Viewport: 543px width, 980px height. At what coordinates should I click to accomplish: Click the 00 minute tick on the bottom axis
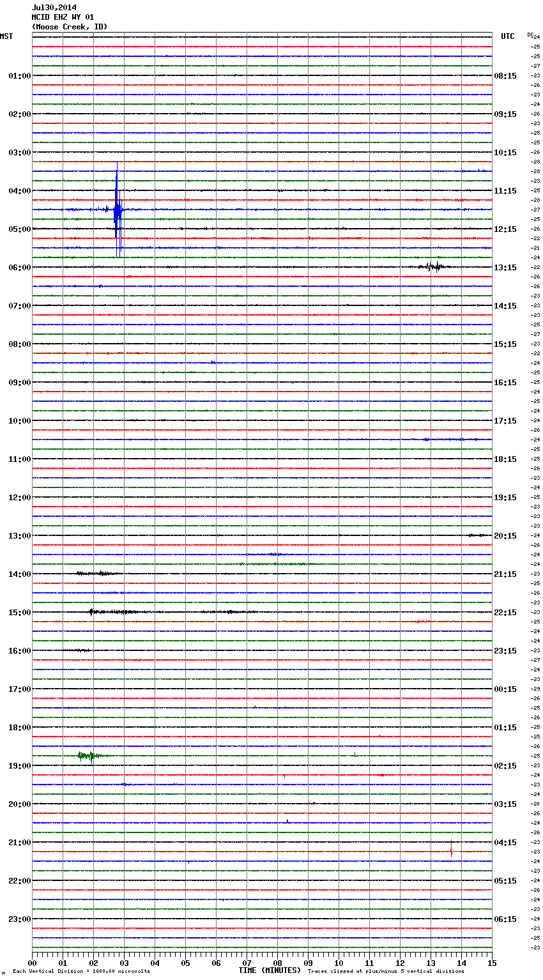[32, 963]
